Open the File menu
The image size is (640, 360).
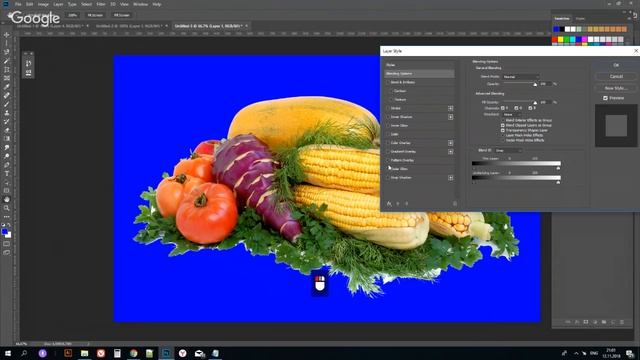[x=18, y=4]
